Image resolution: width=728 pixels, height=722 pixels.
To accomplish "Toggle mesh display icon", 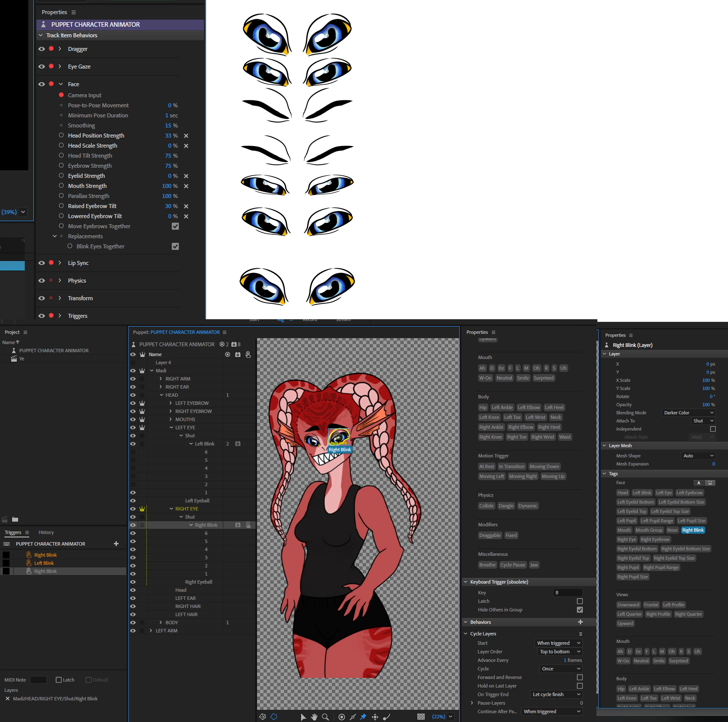I will point(263,717).
